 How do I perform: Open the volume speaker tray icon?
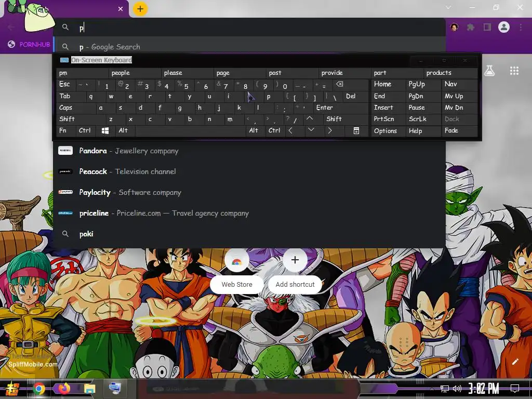click(457, 389)
